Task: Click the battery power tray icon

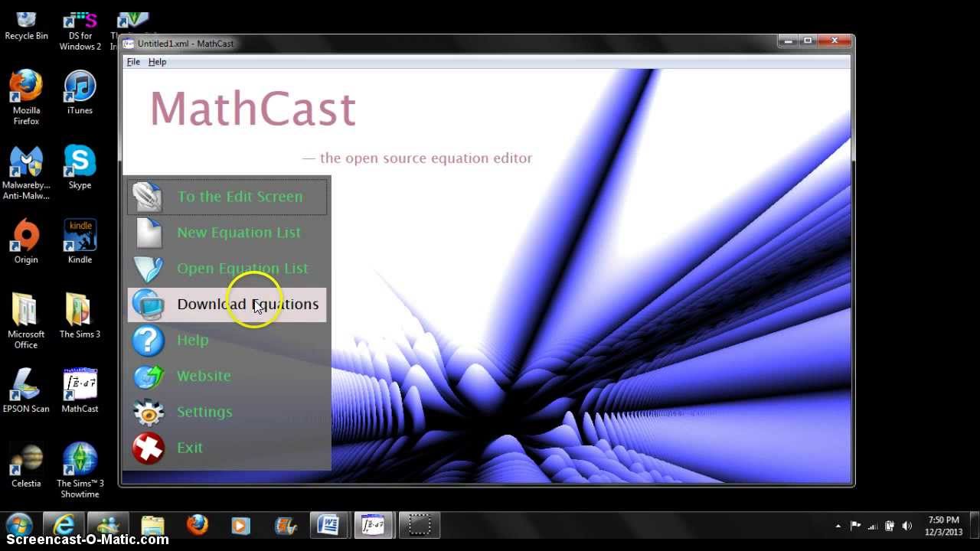Action: 890,526
